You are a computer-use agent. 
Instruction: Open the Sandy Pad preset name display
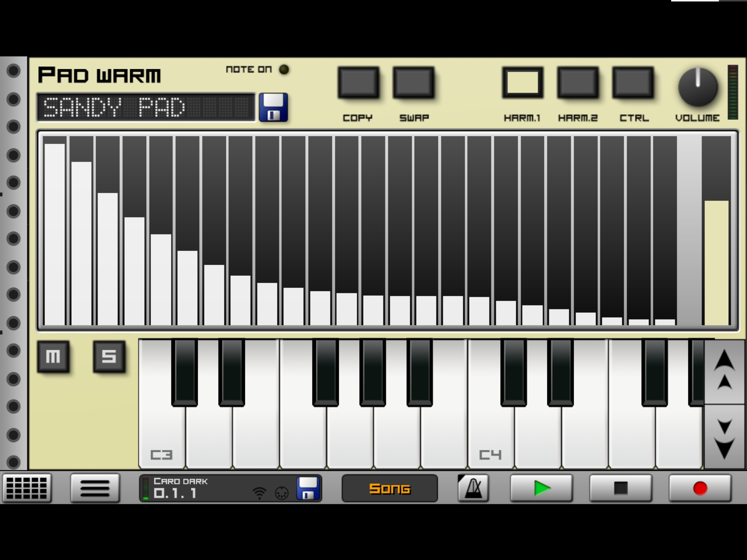146,107
